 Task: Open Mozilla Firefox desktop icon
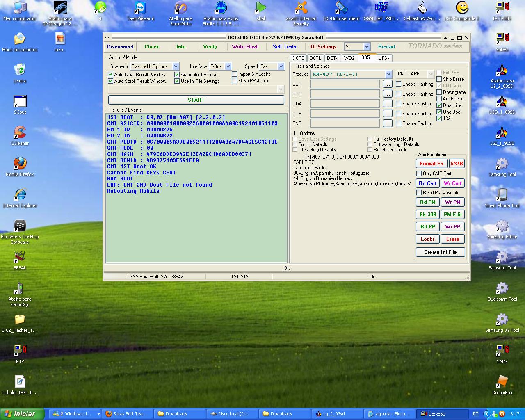click(x=20, y=167)
